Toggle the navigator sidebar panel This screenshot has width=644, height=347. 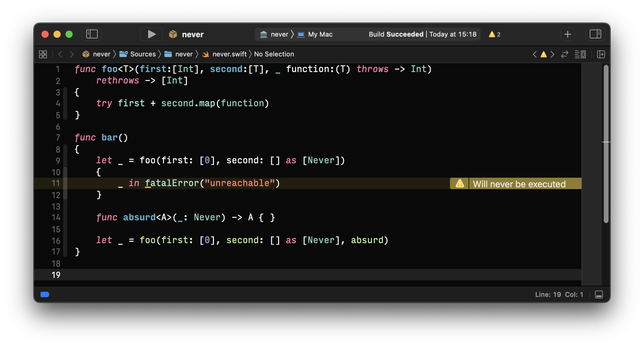[x=92, y=34]
